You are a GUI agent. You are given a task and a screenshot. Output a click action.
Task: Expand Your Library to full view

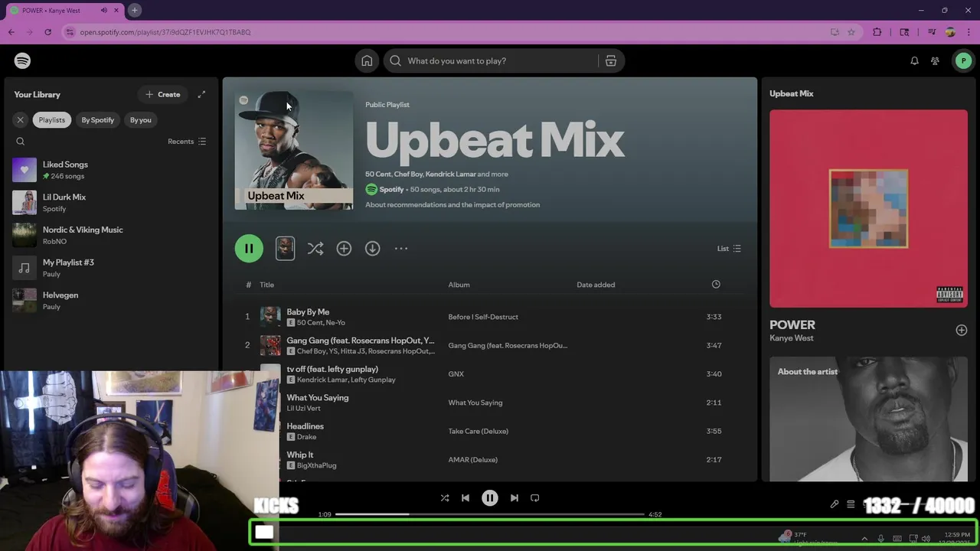coord(201,94)
